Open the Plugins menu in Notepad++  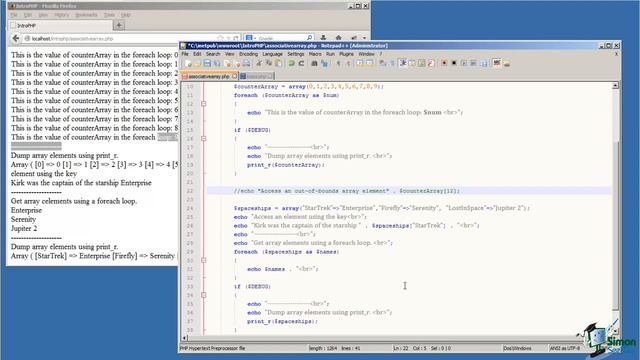click(346, 54)
